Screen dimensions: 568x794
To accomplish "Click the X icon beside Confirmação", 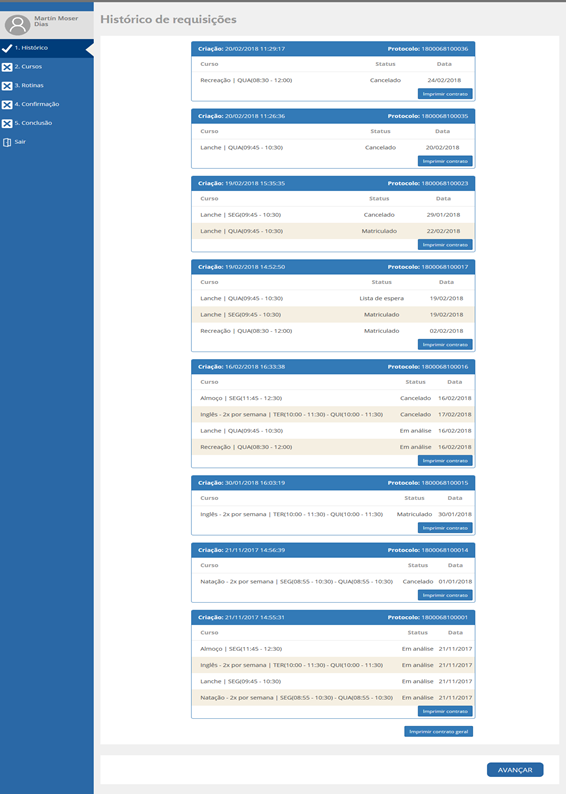I will (x=7, y=105).
